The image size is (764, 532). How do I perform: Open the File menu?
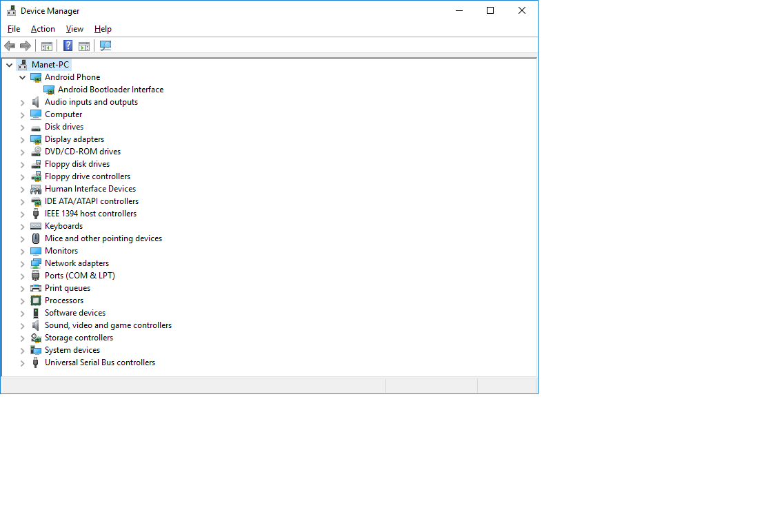point(14,29)
